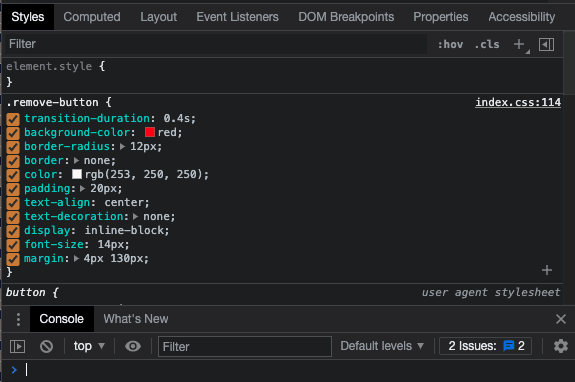Open the What's New tab
This screenshot has width=575, height=382.
136,319
